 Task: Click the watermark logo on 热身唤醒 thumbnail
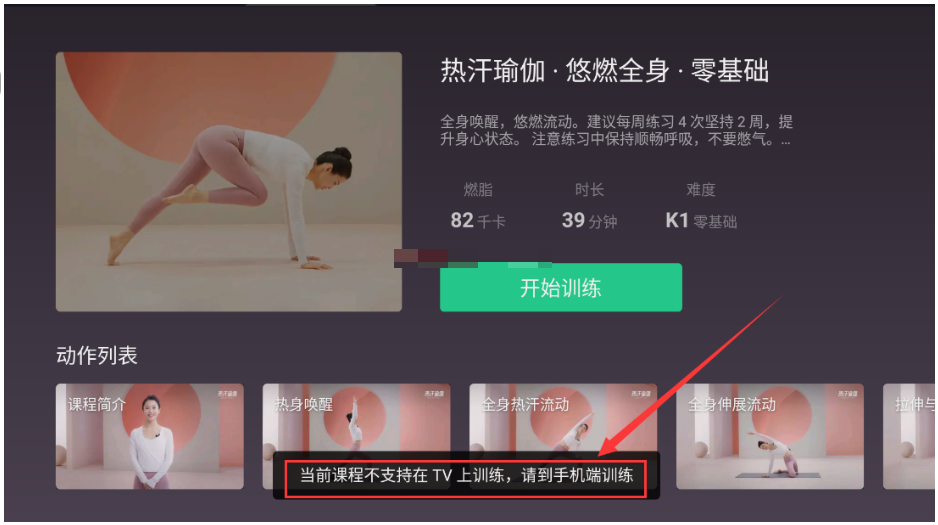pos(434,394)
